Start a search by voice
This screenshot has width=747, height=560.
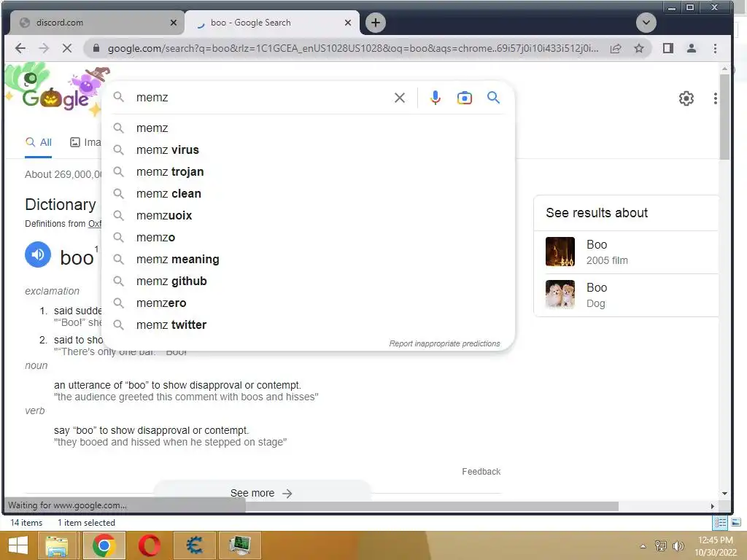(435, 98)
